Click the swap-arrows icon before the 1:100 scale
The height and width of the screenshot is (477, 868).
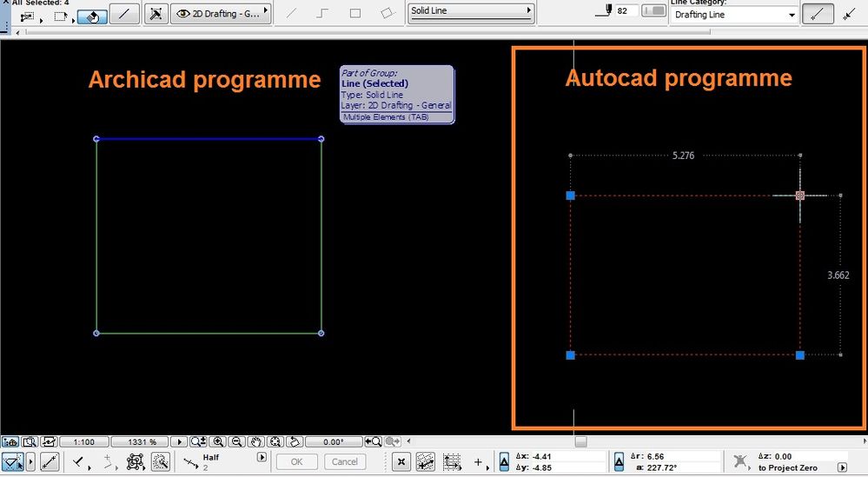[48, 441]
